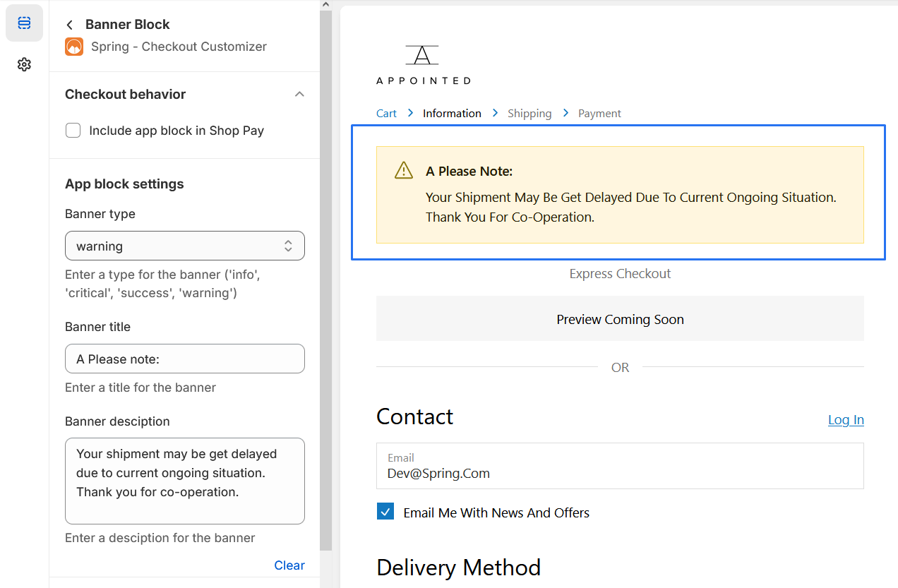Viewport: 898px width, 588px height.
Task: Go back using the Banner Block arrow
Action: (x=69, y=25)
